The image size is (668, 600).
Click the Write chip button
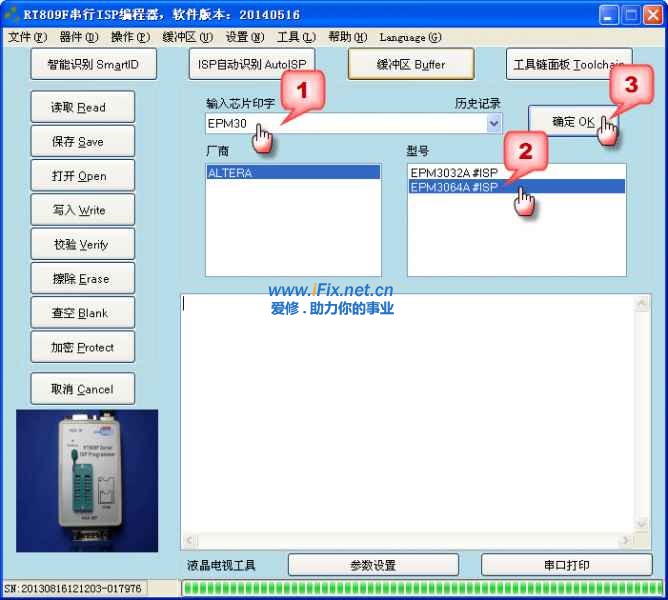click(82, 211)
